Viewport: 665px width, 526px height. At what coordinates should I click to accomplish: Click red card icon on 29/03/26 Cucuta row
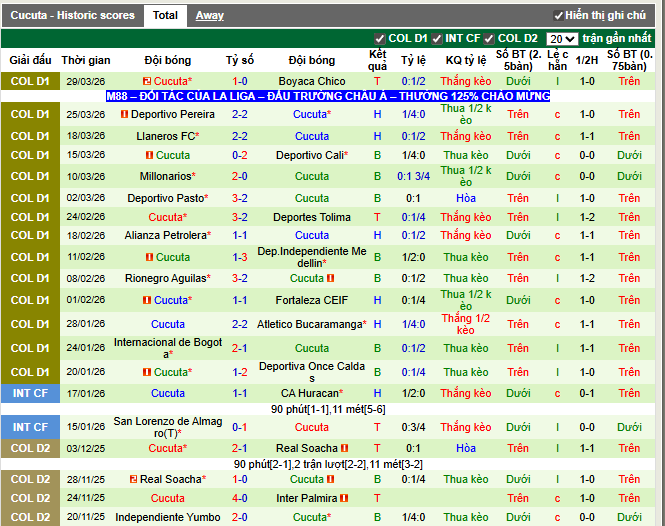(x=146, y=82)
